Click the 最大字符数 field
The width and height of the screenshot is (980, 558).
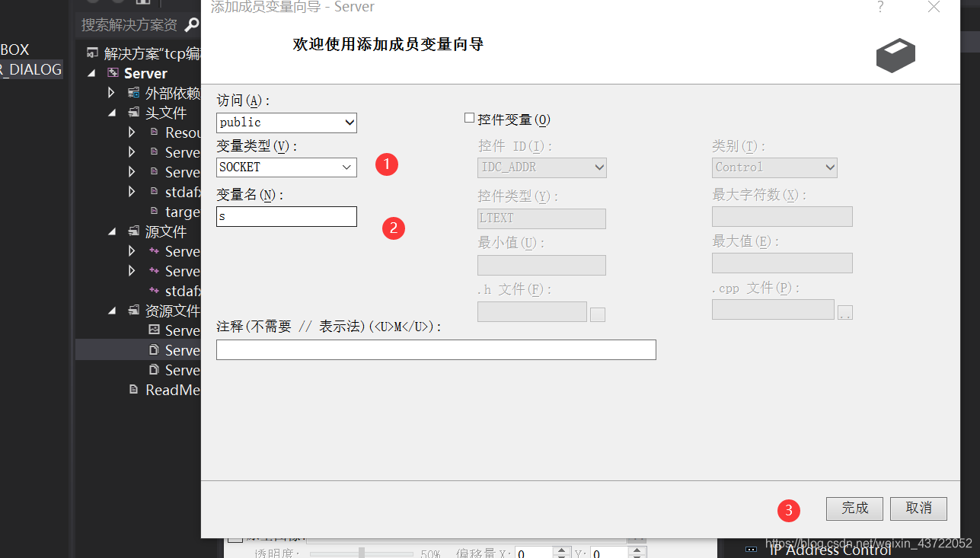[x=782, y=216]
